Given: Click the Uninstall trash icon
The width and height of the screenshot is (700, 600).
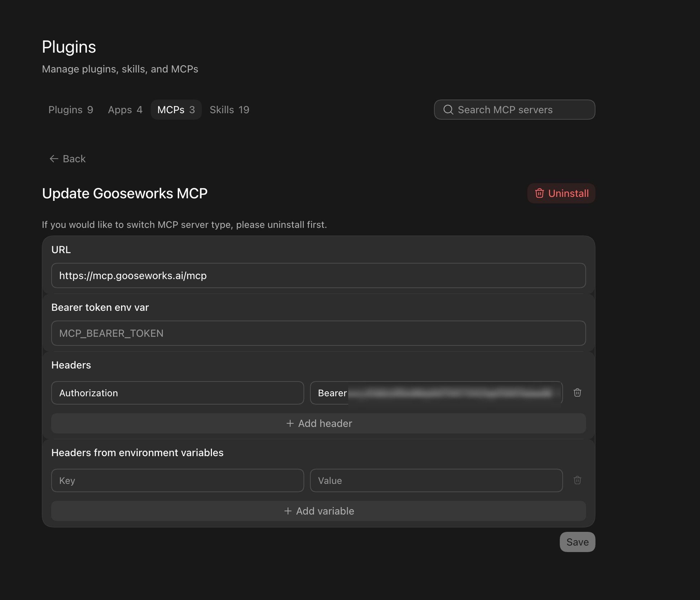Looking at the screenshot, I should coord(539,193).
